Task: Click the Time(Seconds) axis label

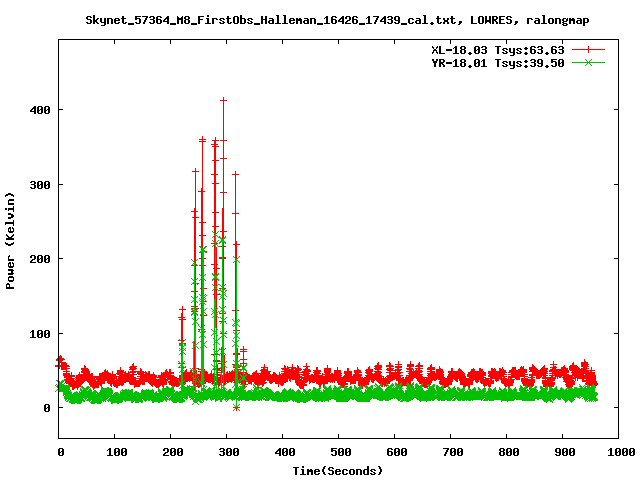Action: pos(338,471)
